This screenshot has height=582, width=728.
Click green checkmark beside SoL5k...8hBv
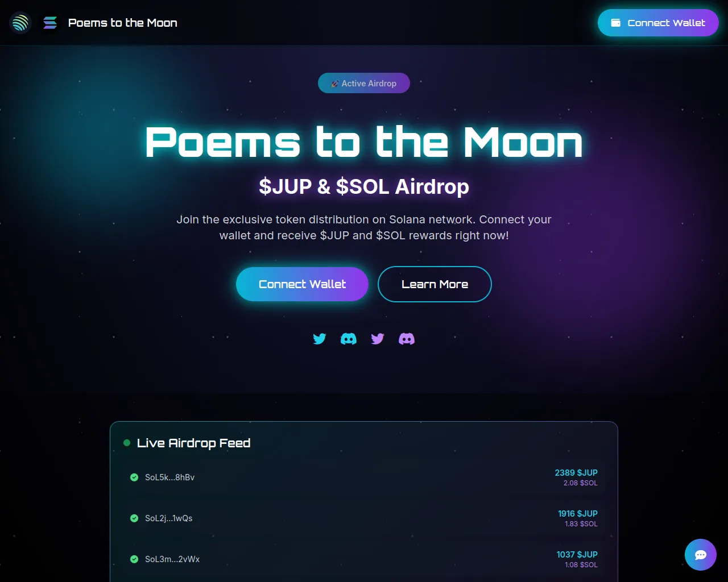[x=134, y=477]
